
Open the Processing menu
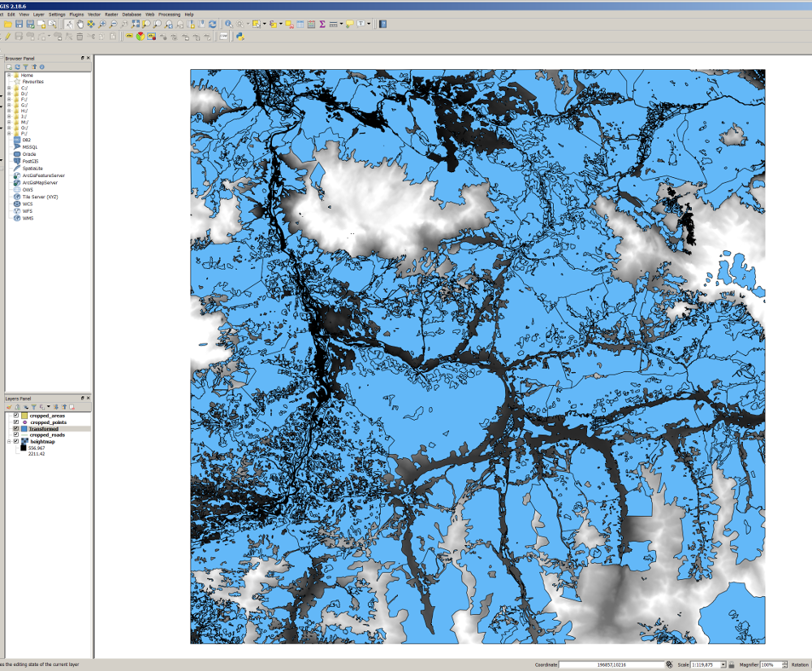(x=169, y=15)
